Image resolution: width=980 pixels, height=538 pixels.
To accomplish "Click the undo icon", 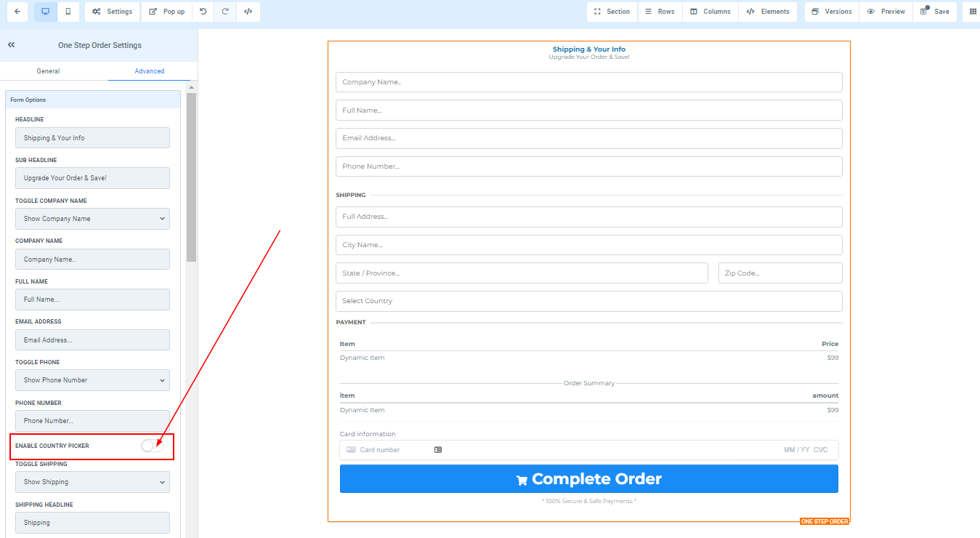I will coord(203,12).
